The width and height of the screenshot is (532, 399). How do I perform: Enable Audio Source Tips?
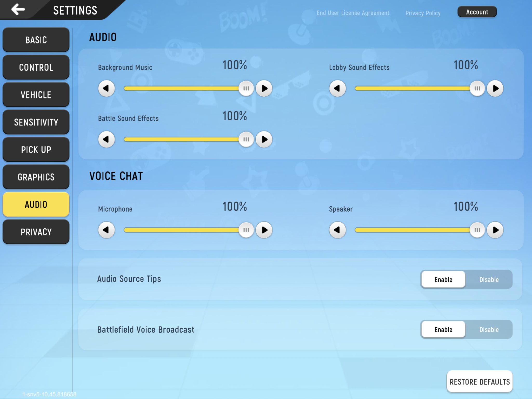(x=443, y=280)
